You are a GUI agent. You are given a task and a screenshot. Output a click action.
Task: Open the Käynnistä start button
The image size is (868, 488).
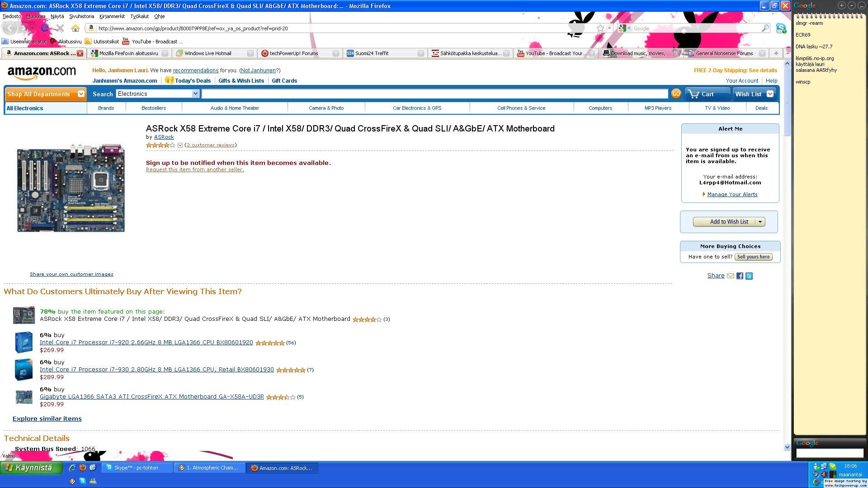coord(31,468)
